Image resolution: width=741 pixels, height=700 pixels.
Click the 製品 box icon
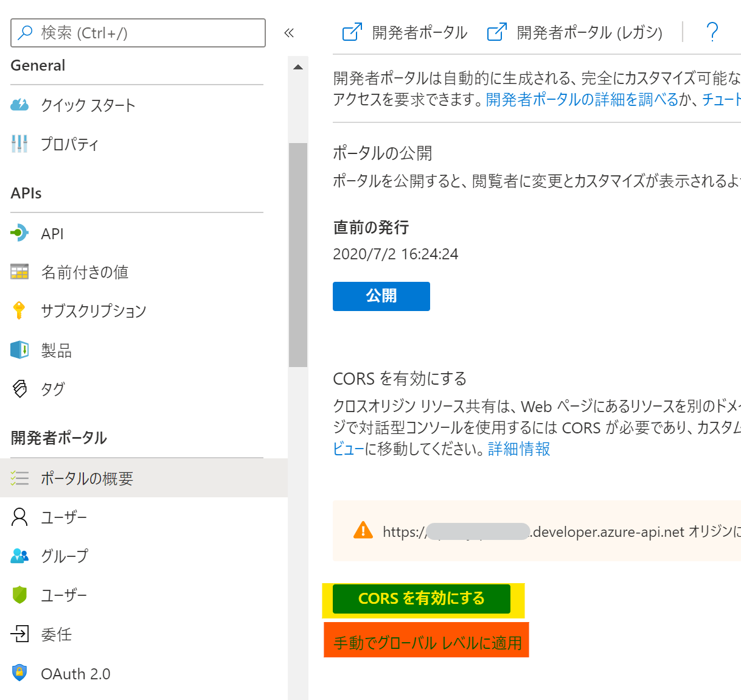pyautogui.click(x=19, y=350)
